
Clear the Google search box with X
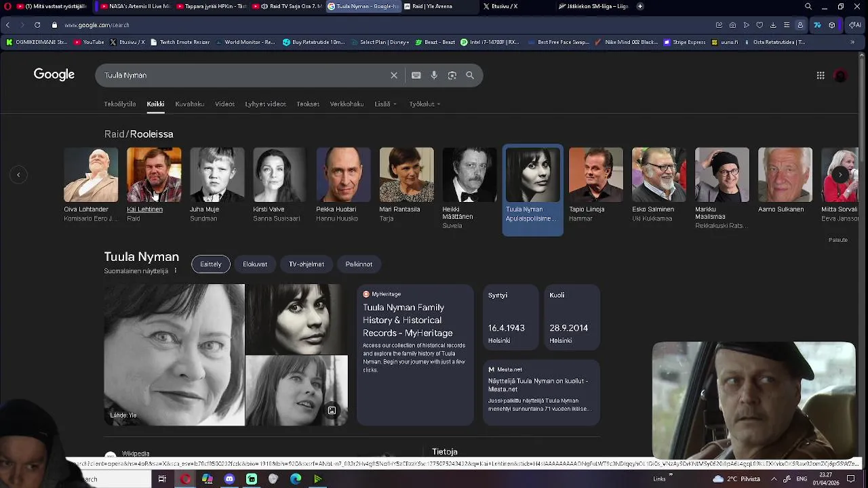(x=394, y=75)
